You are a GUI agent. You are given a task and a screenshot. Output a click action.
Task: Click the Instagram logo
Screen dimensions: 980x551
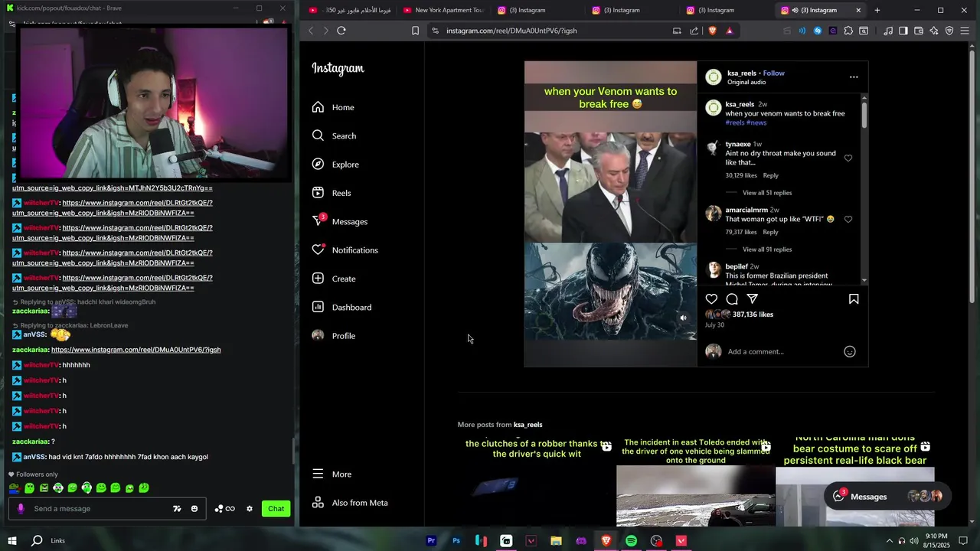[x=338, y=68]
